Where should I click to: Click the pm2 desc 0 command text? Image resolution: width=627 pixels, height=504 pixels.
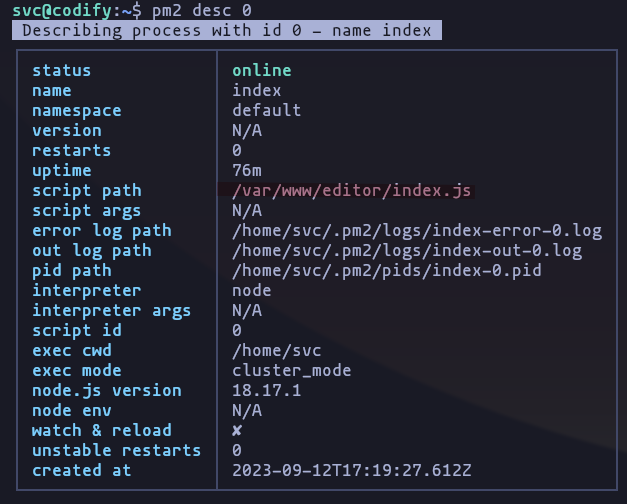tap(202, 10)
